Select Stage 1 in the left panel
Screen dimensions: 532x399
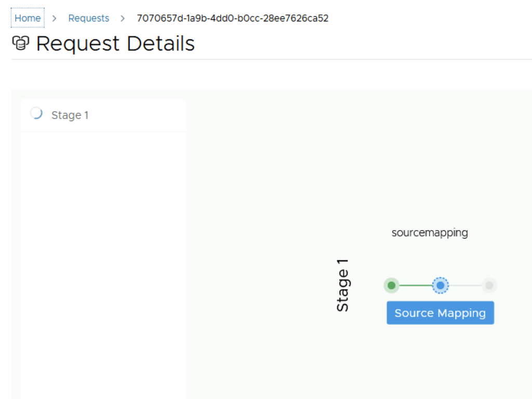(70, 115)
